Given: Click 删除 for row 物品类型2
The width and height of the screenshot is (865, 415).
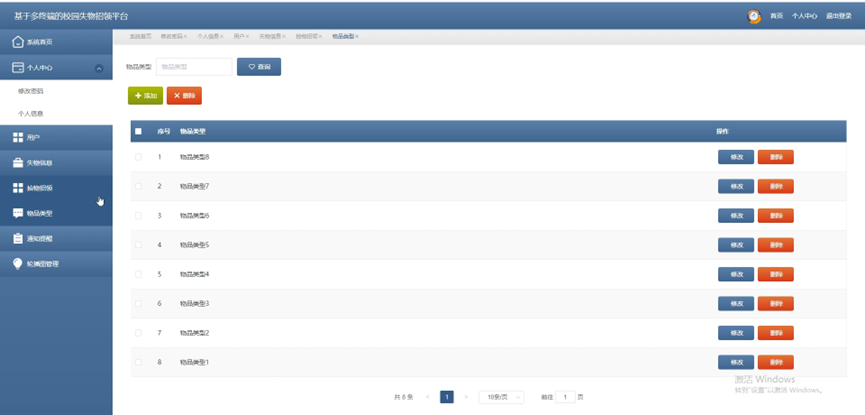Looking at the screenshot, I should (x=776, y=333).
